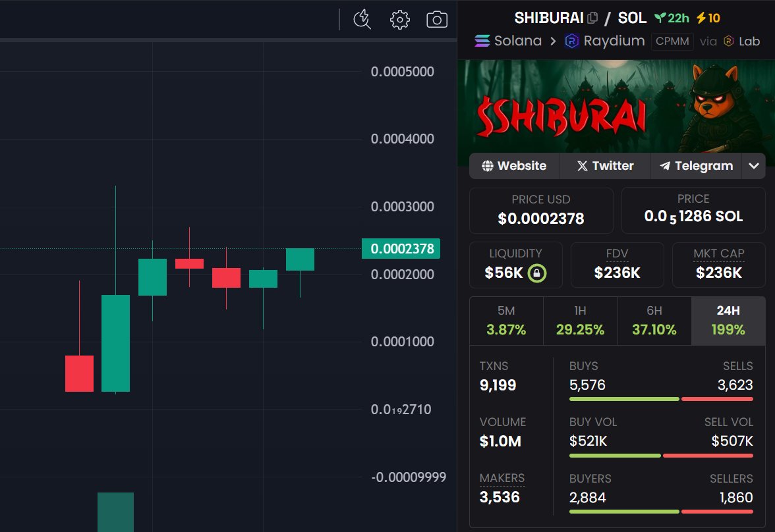The height and width of the screenshot is (532, 775).
Task: Open the Telegram link
Action: pyautogui.click(x=696, y=166)
